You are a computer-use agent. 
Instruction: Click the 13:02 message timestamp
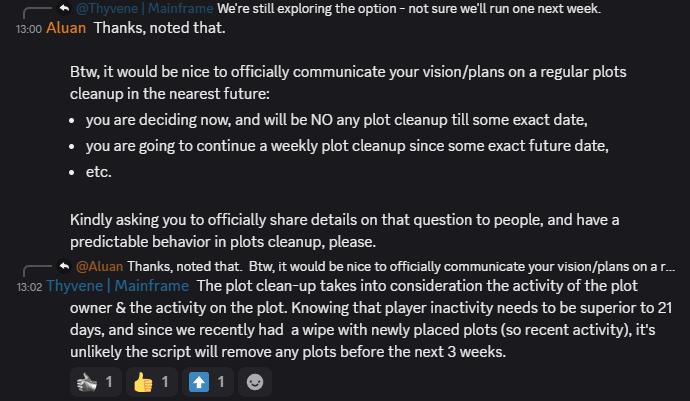pos(28,287)
